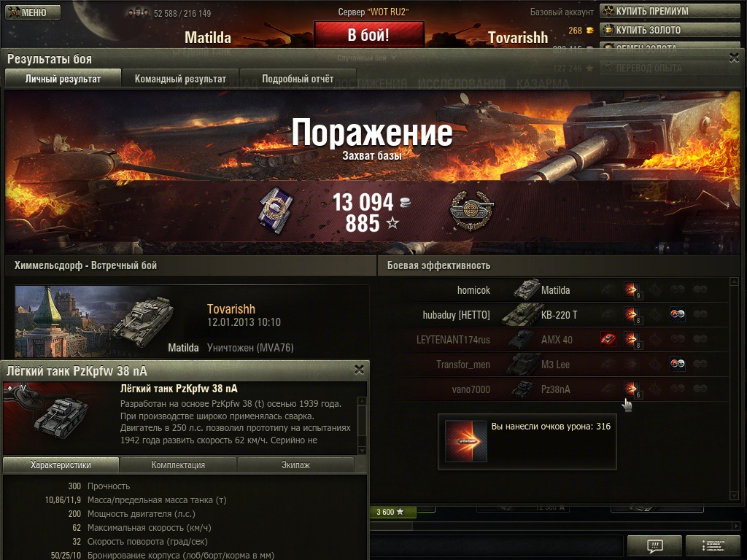Click Купить премиум button
This screenshot has height=560, width=747.
[670, 11]
